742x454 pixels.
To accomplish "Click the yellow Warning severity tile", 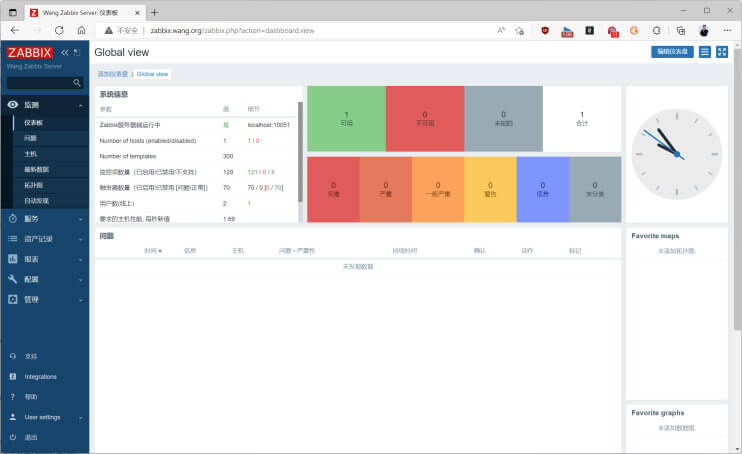I will click(490, 189).
